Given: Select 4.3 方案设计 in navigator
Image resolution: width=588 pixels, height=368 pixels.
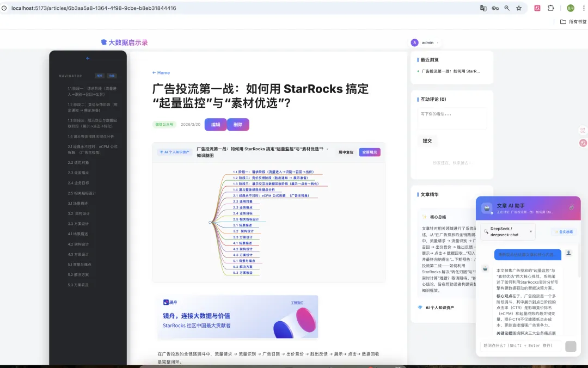Looking at the screenshot, I should click(78, 254).
